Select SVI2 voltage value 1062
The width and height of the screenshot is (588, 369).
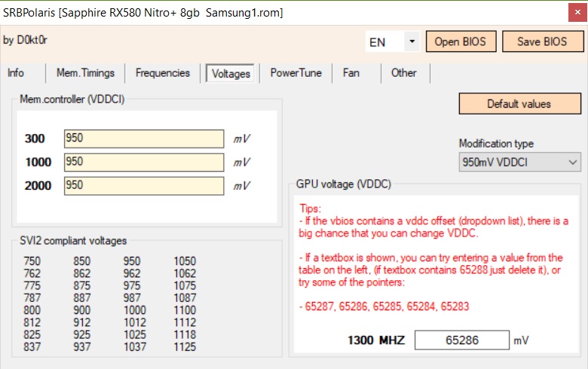(x=185, y=273)
